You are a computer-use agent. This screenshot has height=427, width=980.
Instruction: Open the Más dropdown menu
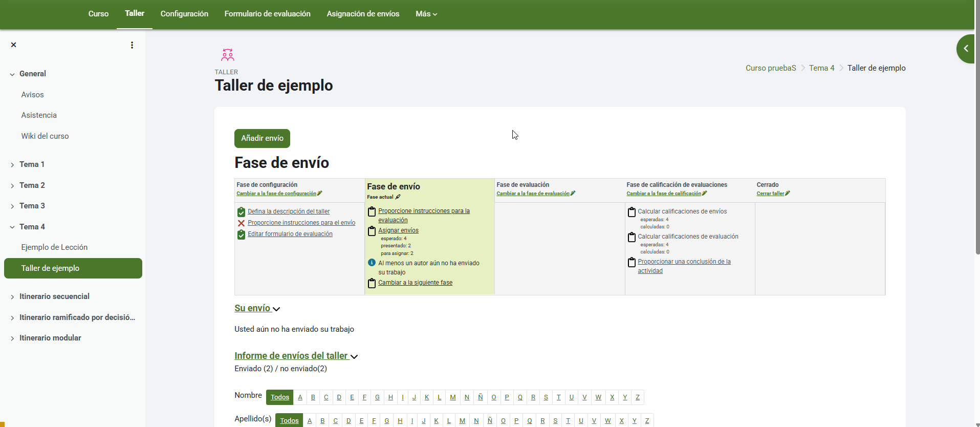(x=426, y=14)
